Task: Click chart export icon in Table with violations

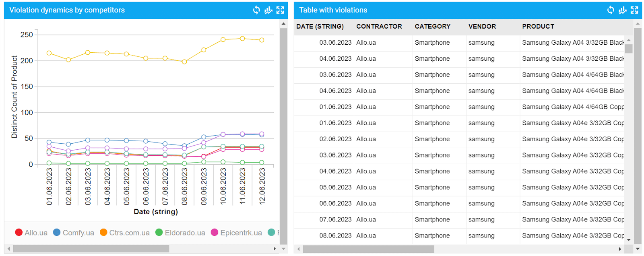Action: coord(623,10)
